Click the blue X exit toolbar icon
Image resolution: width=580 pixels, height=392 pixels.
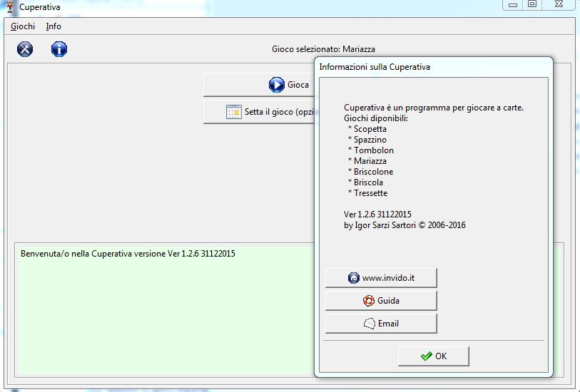pos(25,49)
